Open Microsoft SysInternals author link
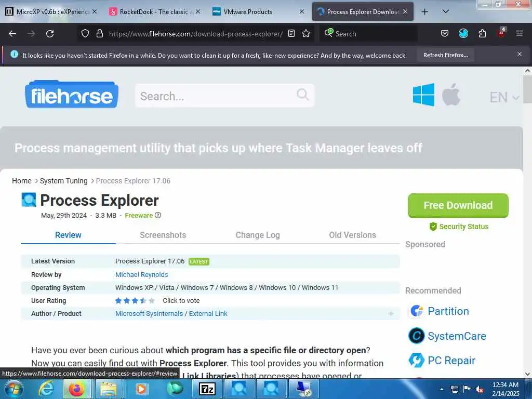 tap(149, 313)
